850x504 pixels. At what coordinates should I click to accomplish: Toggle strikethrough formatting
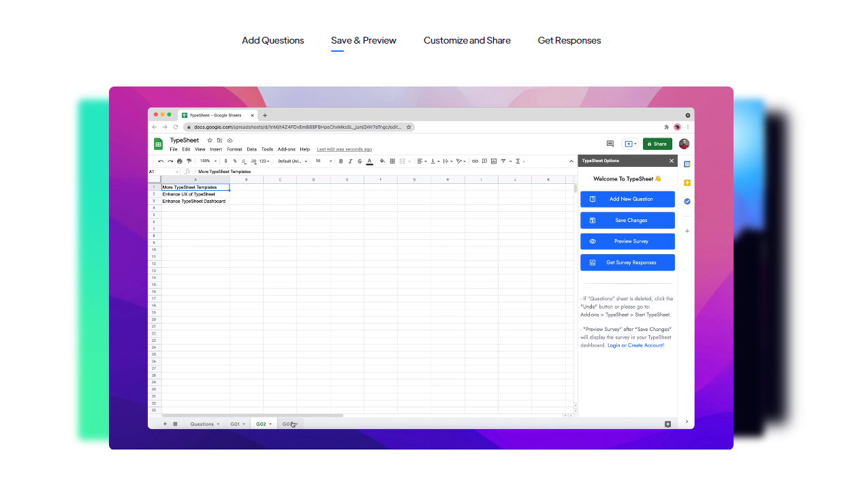(x=360, y=161)
